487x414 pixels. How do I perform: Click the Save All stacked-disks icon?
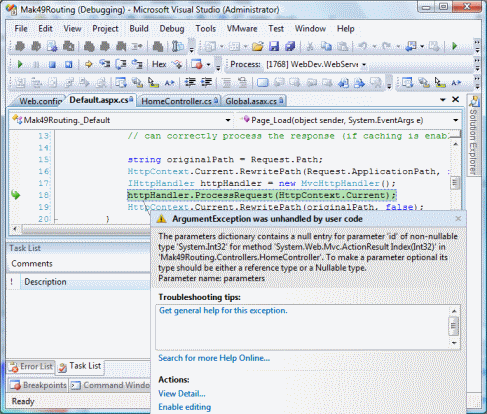coord(290,46)
